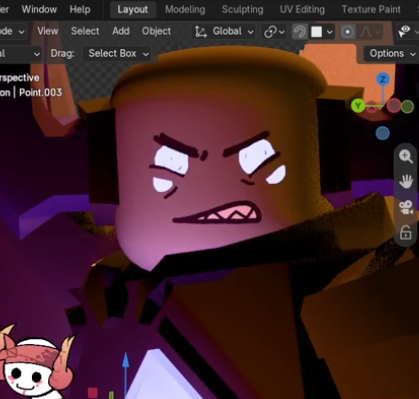Screen dimensions: 419x399
Task: Open the Global transform orientation dropdown
Action: 224,32
